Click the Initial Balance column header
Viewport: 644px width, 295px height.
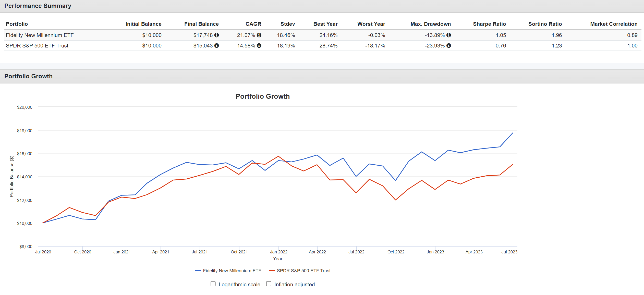143,24
